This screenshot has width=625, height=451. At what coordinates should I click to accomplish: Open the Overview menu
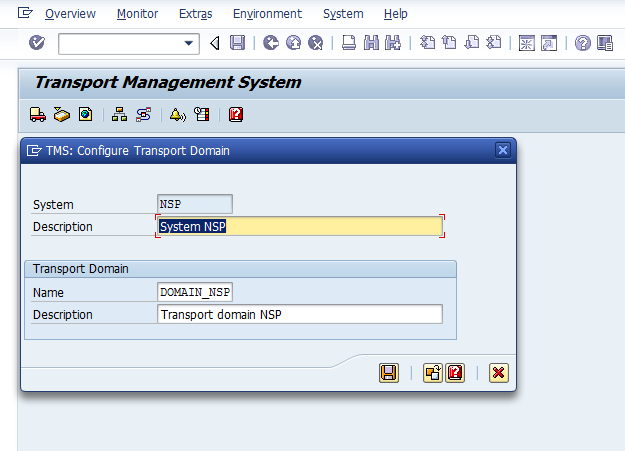click(70, 14)
